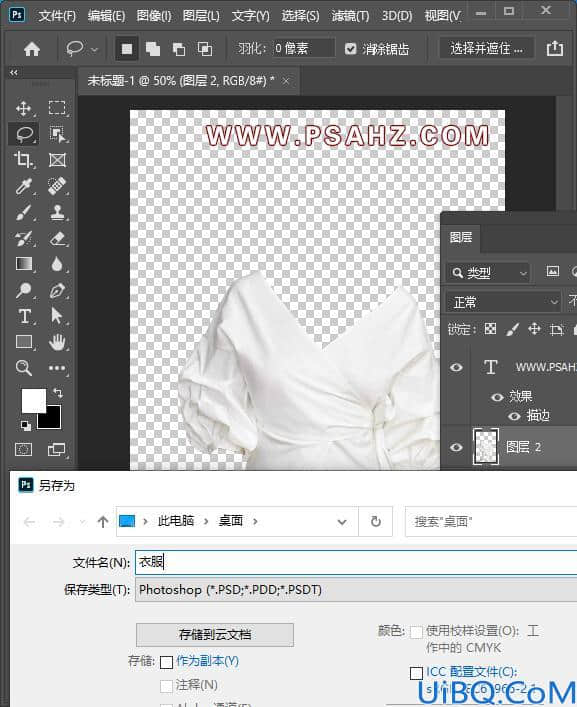Select the Brush tool
577x707 pixels.
(23, 212)
